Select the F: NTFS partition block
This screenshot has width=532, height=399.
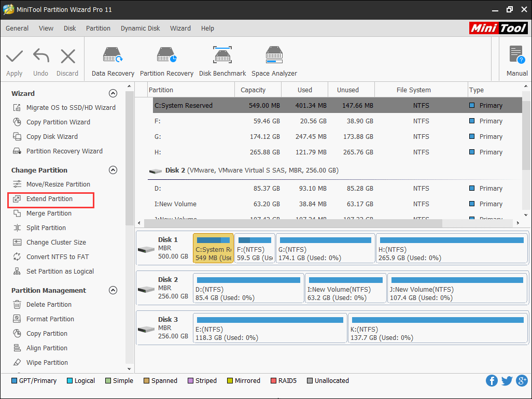click(255, 248)
